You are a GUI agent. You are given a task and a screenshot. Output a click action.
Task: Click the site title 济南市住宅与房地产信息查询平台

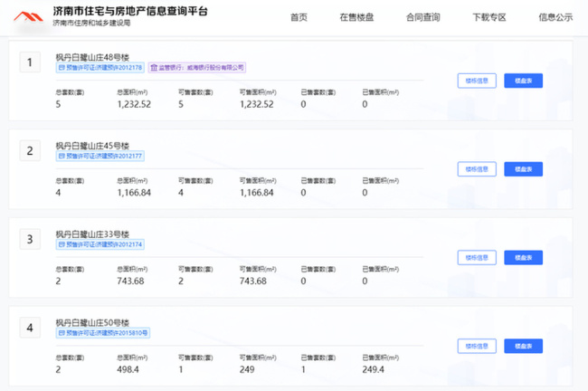click(x=130, y=11)
